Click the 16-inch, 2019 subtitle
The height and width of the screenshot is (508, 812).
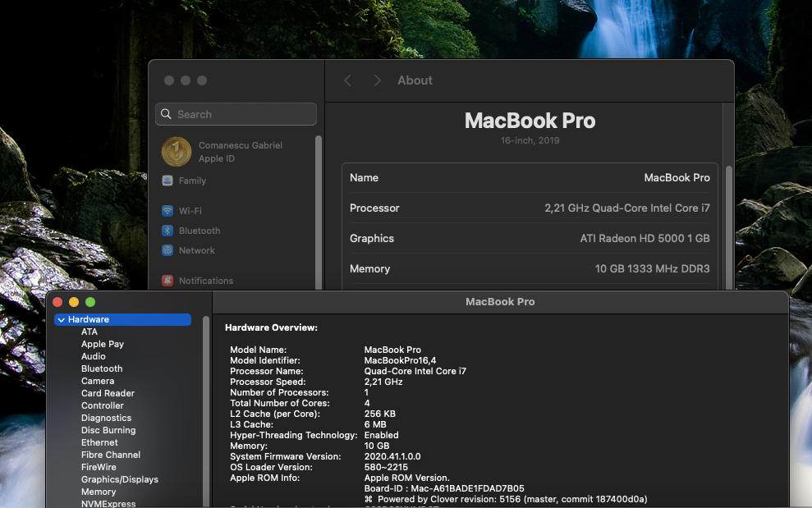pos(530,140)
